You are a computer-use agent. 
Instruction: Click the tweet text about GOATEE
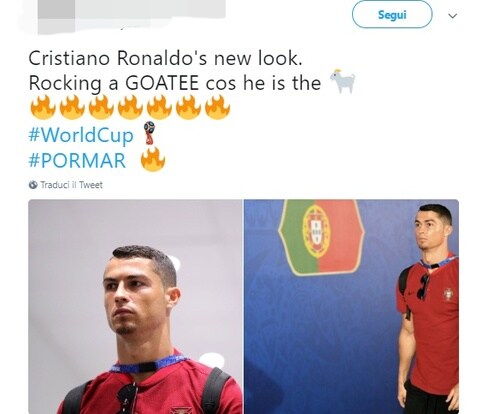point(175,71)
